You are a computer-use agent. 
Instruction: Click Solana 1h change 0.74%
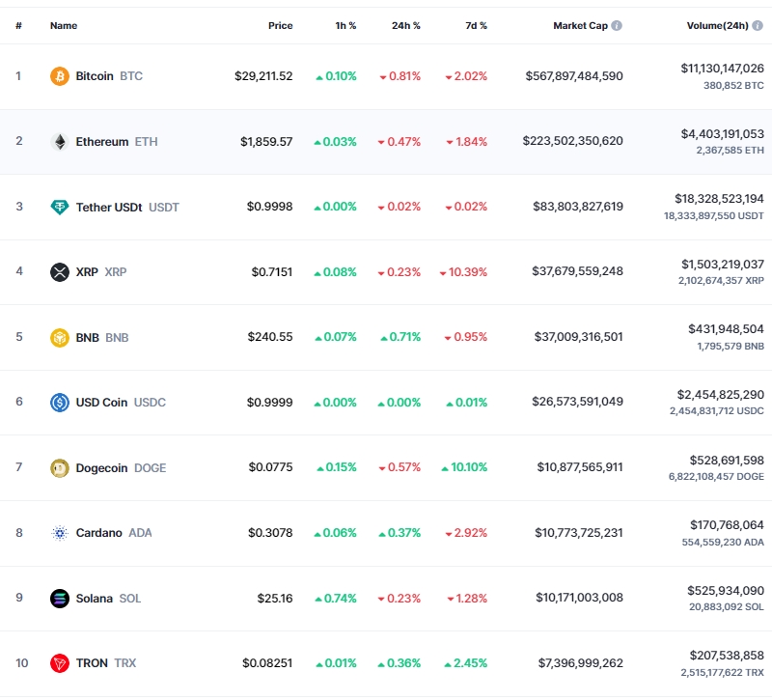336,599
